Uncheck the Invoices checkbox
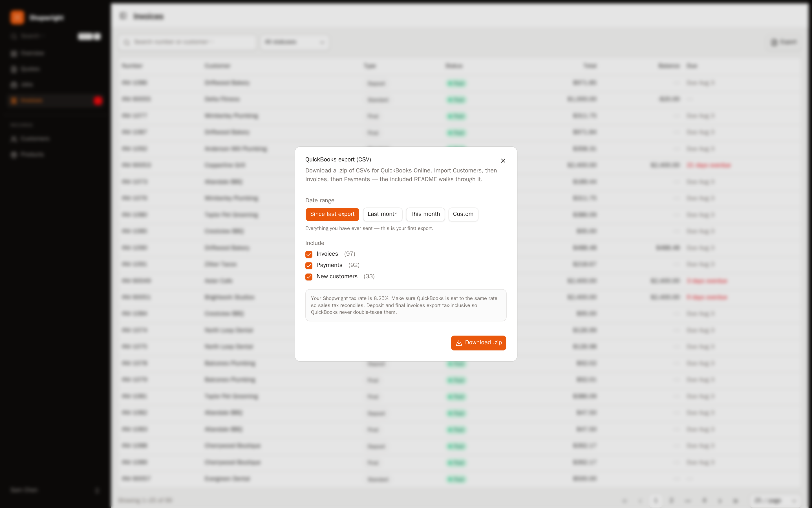Image resolution: width=812 pixels, height=508 pixels. [309, 254]
